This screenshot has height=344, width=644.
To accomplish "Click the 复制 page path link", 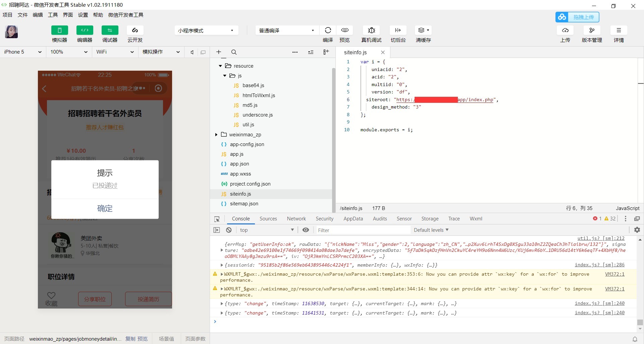I will point(130,339).
